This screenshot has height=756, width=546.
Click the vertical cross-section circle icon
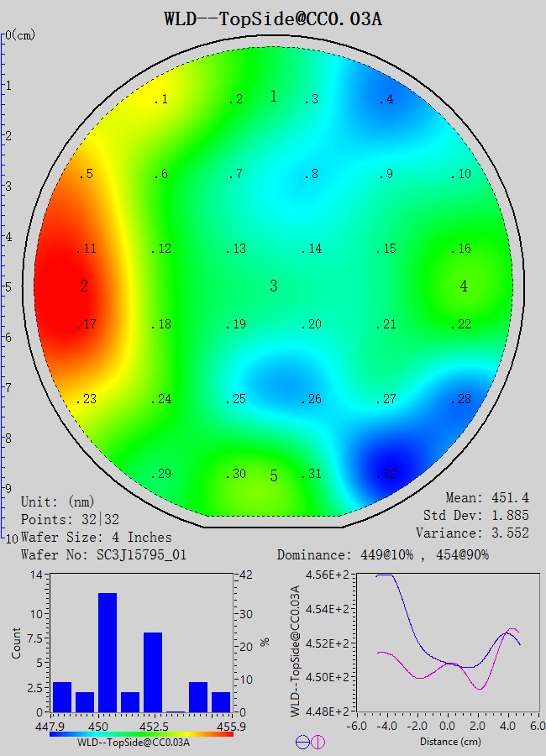pyautogui.click(x=318, y=742)
